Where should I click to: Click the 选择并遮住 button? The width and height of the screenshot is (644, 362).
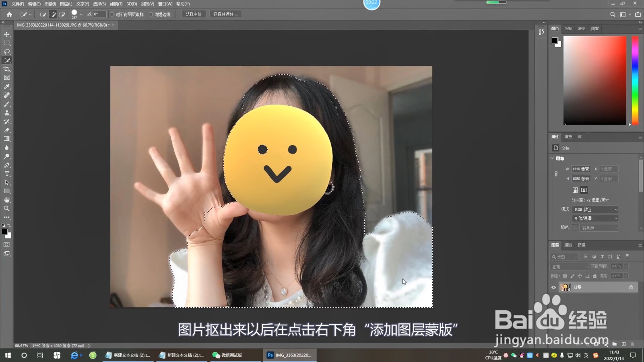coord(225,14)
